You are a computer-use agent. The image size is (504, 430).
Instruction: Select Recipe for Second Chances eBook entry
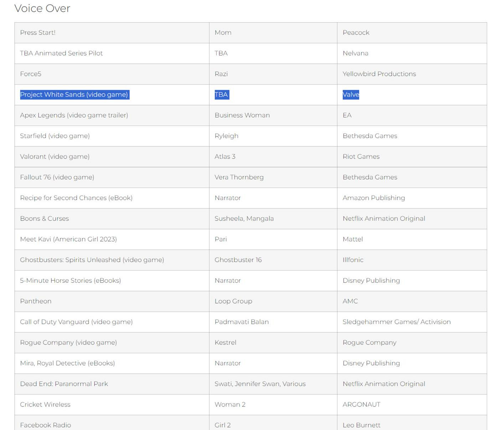click(x=76, y=198)
